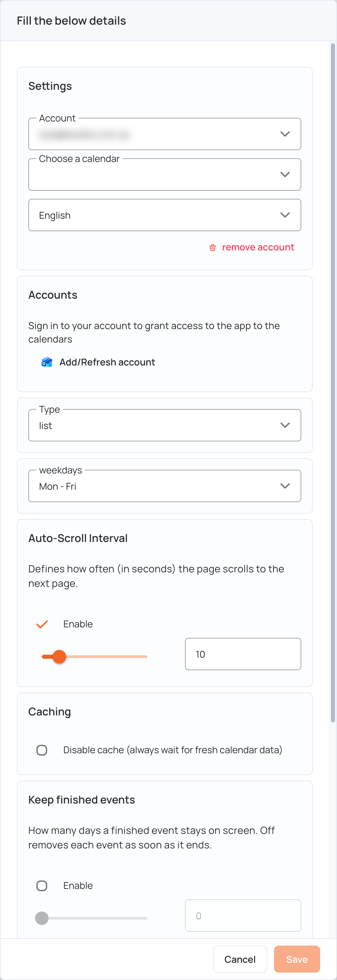Check the Disable cache checkbox
Image resolution: width=337 pixels, height=980 pixels.
(42, 750)
